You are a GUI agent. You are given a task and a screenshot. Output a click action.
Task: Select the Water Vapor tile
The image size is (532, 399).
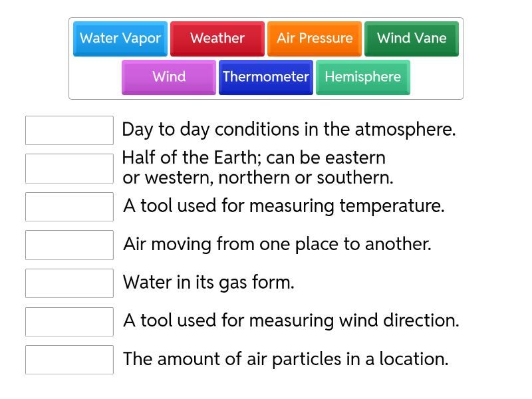[x=120, y=39]
